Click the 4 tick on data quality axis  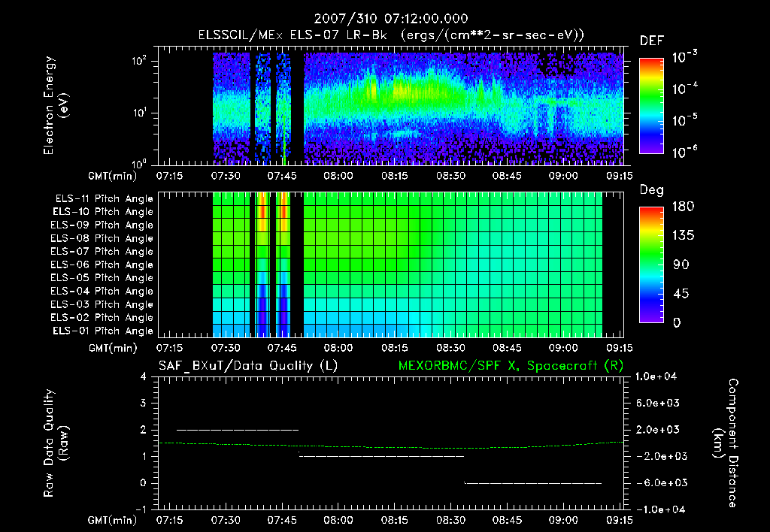(144, 377)
